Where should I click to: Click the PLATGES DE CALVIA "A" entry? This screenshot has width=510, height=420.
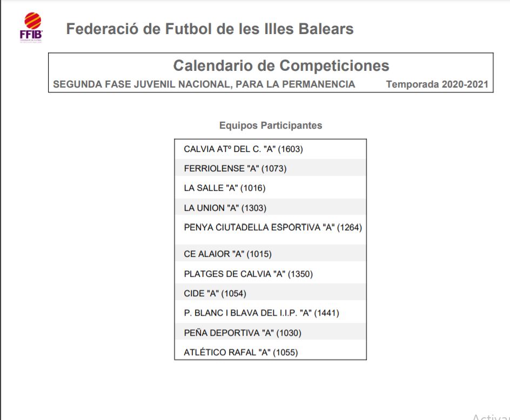tap(248, 274)
